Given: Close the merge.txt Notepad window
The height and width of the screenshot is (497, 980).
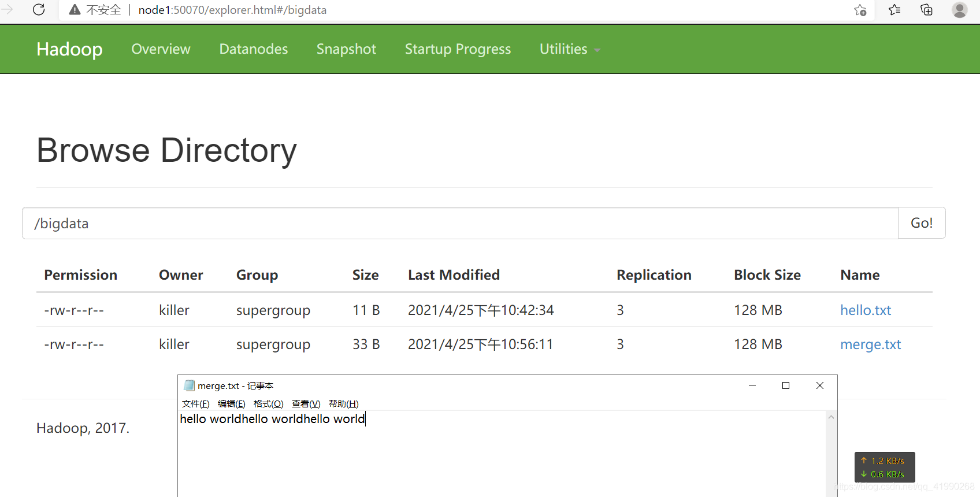Looking at the screenshot, I should click(820, 385).
